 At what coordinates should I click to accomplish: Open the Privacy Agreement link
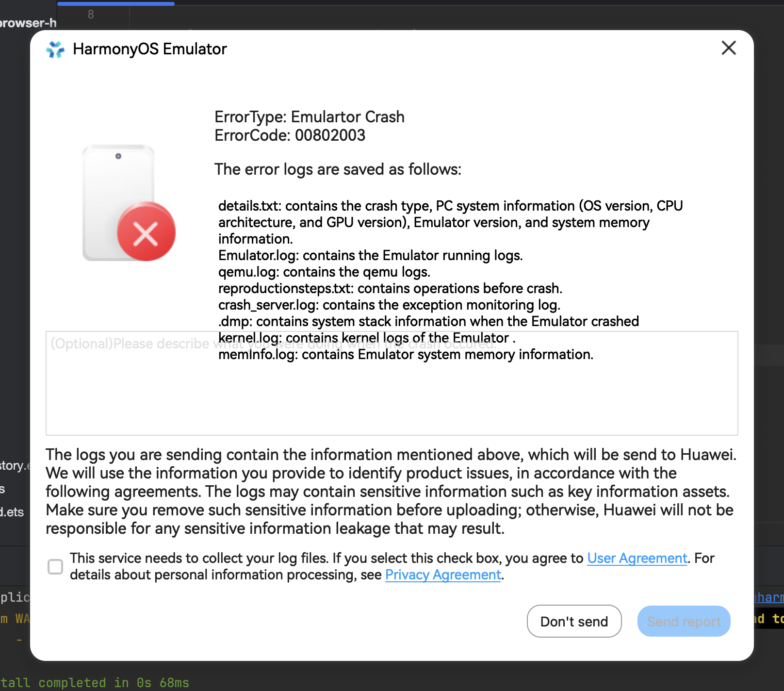click(443, 575)
